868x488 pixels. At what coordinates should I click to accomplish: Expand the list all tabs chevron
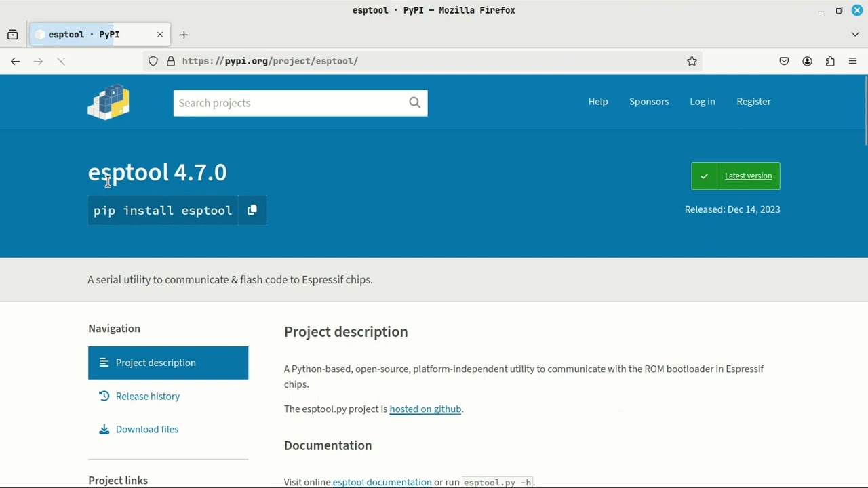[x=855, y=35]
